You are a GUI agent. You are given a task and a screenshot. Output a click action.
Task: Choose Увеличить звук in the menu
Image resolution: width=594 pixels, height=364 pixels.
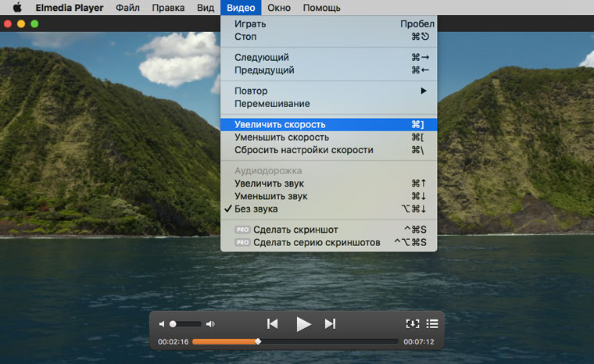pos(329,184)
